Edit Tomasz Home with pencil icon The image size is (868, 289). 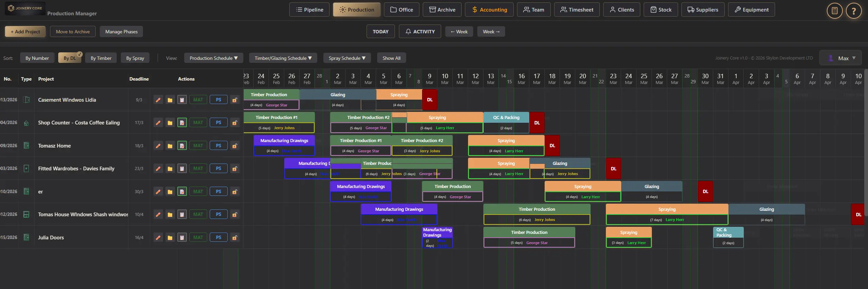tap(158, 146)
